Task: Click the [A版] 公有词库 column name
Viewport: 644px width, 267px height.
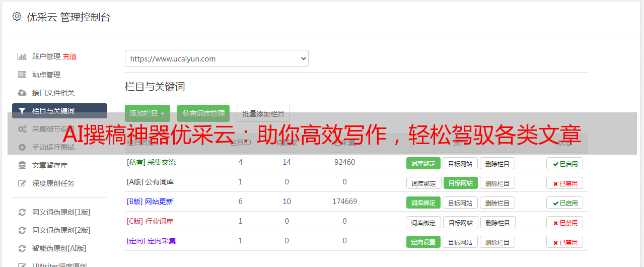Action: 150,182
